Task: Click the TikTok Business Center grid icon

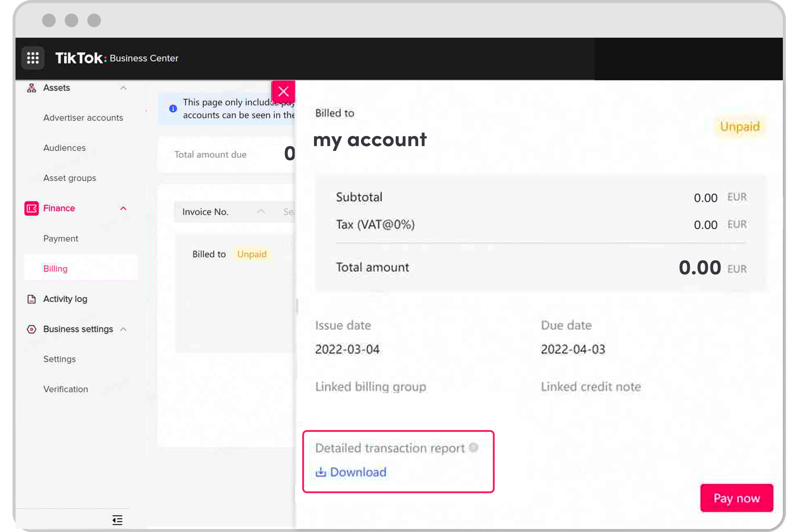Action: click(33, 58)
